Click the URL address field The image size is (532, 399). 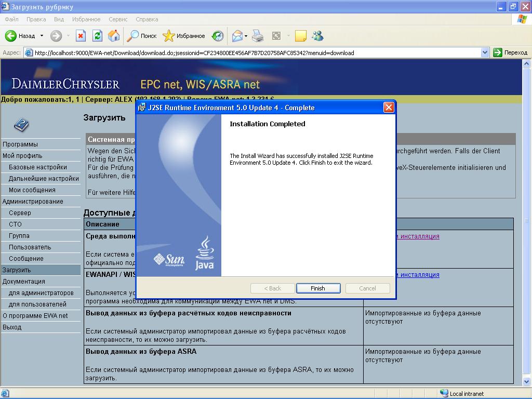[x=253, y=52]
